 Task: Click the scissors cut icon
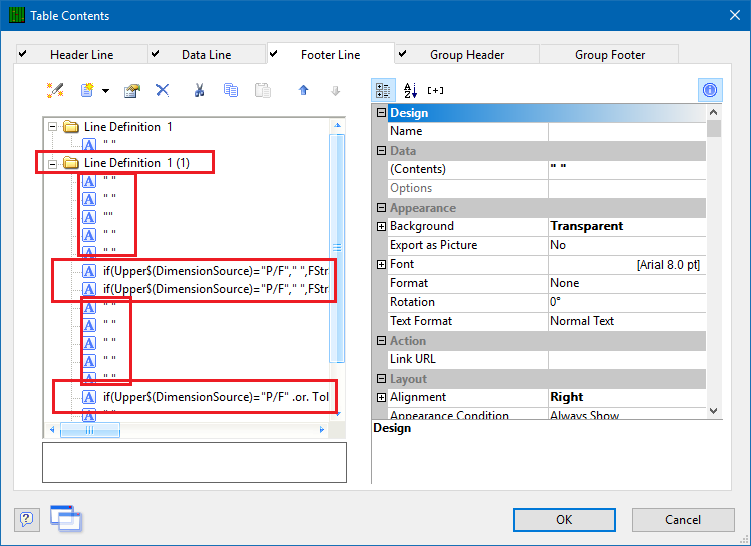[199, 90]
